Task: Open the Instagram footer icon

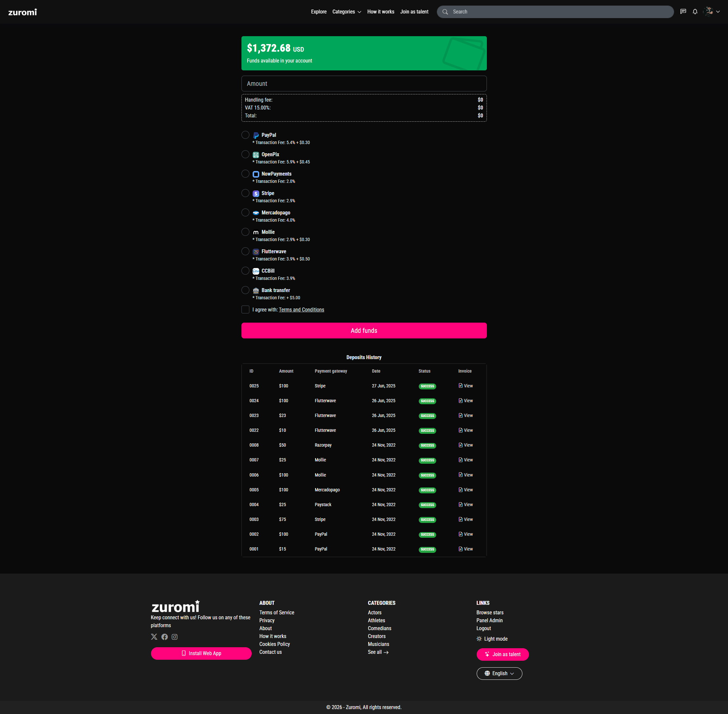Action: click(175, 637)
